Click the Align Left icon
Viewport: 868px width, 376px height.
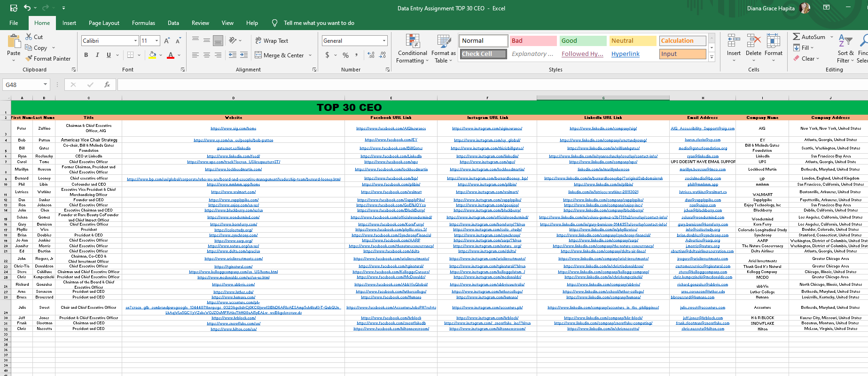195,55
